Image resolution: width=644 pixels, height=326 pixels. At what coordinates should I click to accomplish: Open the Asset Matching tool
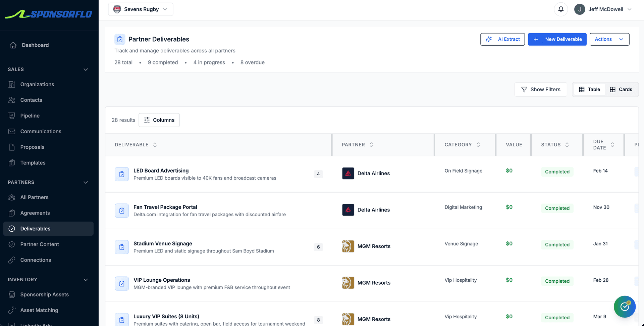point(39,310)
